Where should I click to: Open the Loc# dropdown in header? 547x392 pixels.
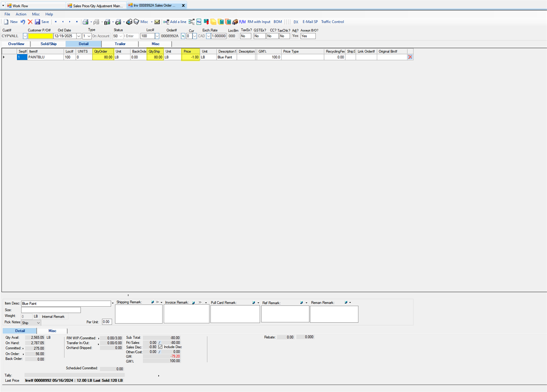tap(157, 36)
